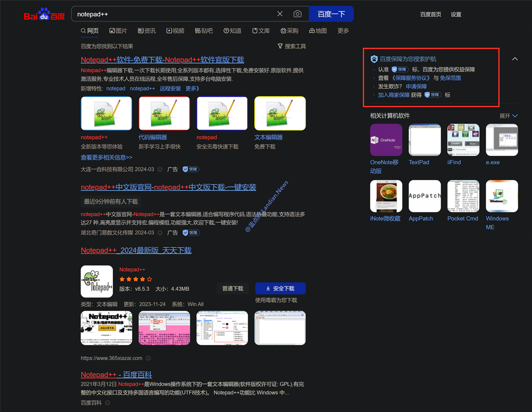Click the 文本编辑器 link text
The width and height of the screenshot is (532, 412).
tap(268, 137)
